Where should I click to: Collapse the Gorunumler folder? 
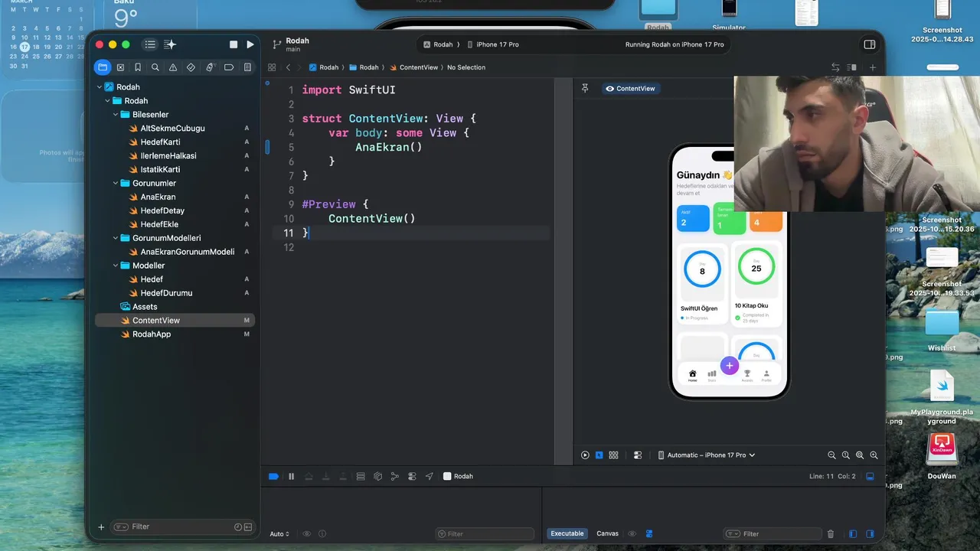coord(116,184)
